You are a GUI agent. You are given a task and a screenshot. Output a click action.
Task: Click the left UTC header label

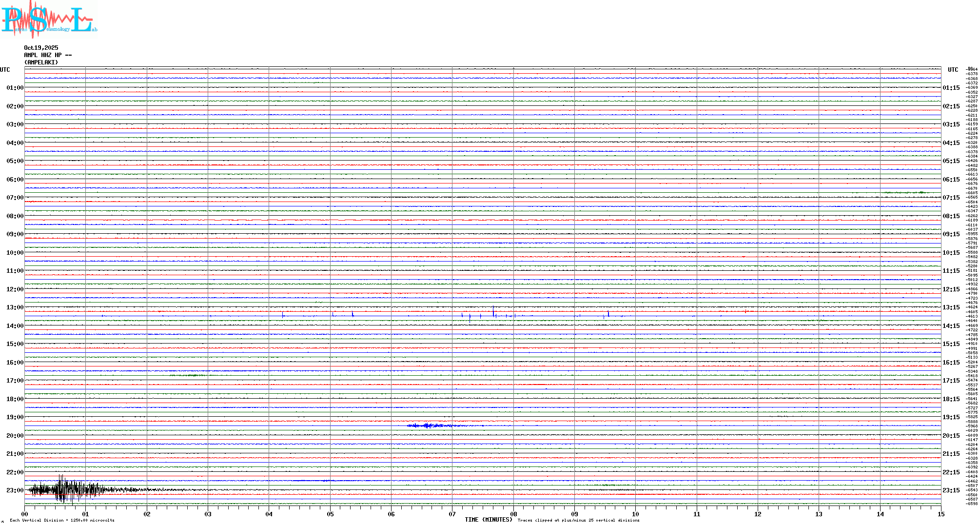5,70
